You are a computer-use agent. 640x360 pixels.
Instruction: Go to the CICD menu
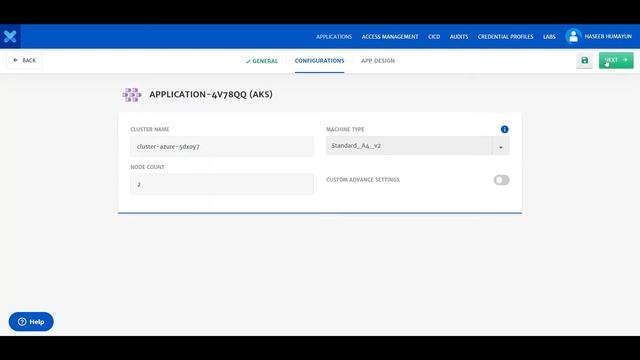point(434,37)
